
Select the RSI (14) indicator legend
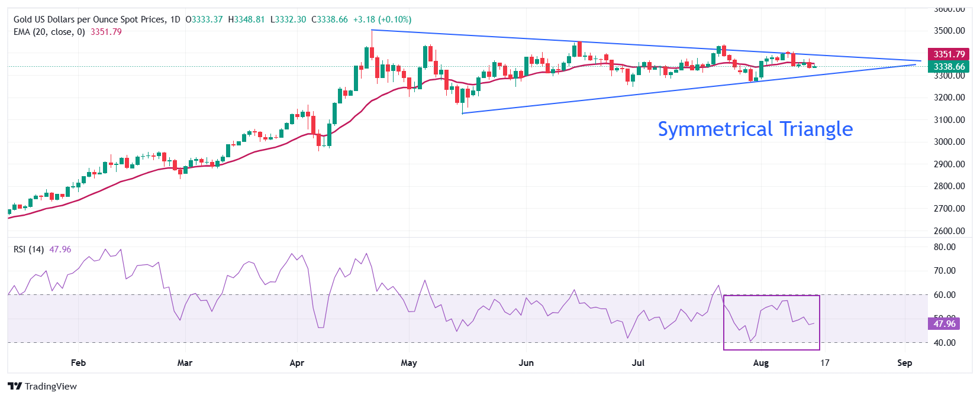(28, 249)
